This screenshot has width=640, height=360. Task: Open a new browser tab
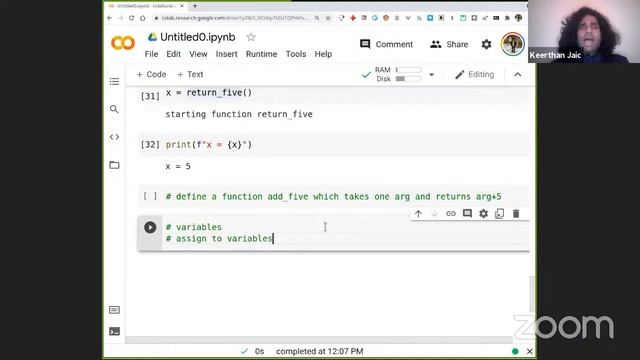point(195,6)
